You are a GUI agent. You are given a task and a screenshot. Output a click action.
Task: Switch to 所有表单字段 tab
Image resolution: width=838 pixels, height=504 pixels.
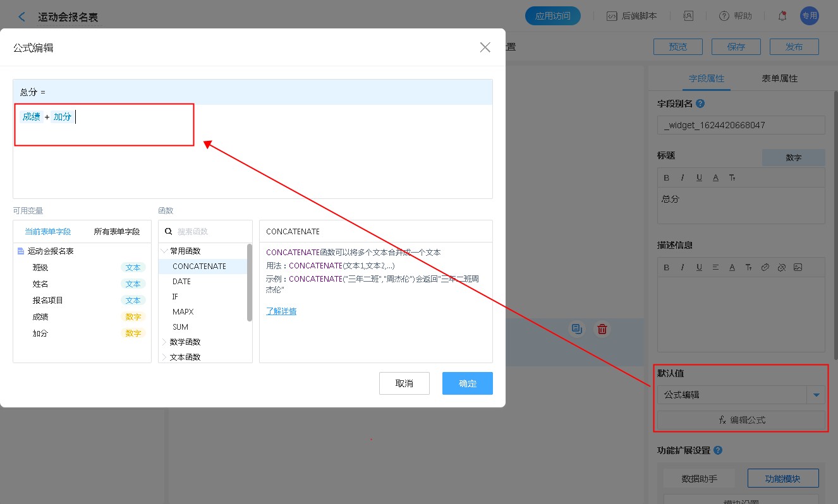click(117, 232)
